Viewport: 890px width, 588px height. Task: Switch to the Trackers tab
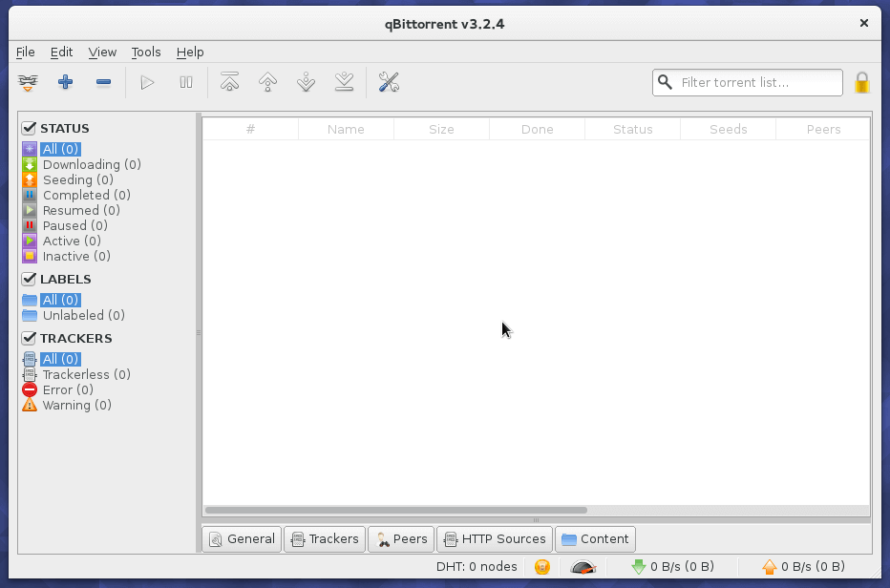click(325, 539)
